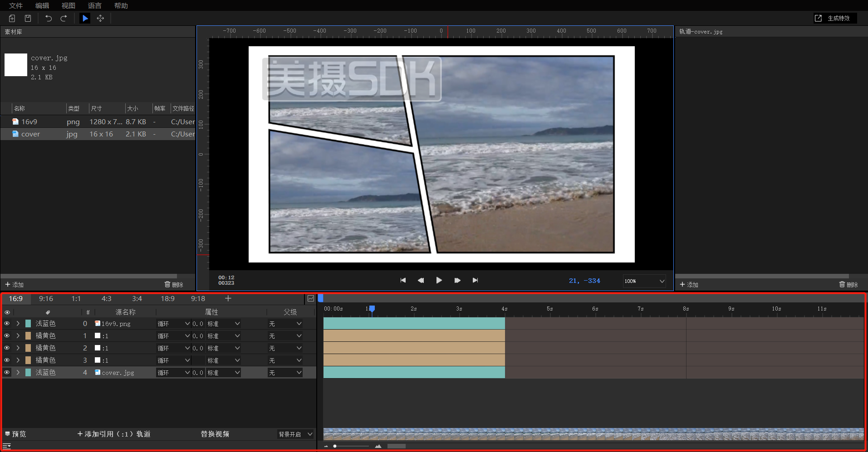
Task: Jump to the last frame
Action: (475, 280)
